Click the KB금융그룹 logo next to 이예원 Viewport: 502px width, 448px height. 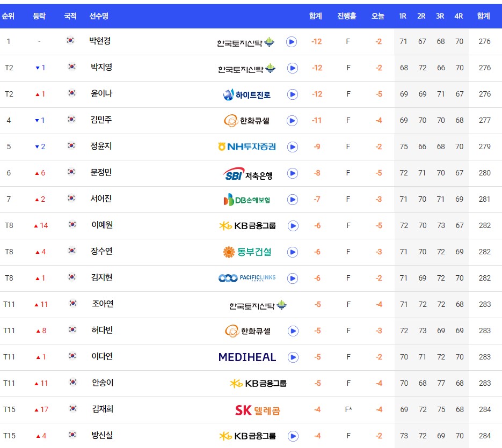coord(246,226)
